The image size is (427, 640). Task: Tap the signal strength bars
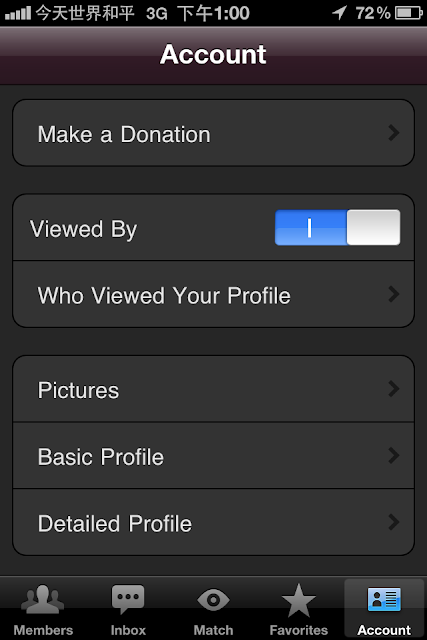[18, 13]
